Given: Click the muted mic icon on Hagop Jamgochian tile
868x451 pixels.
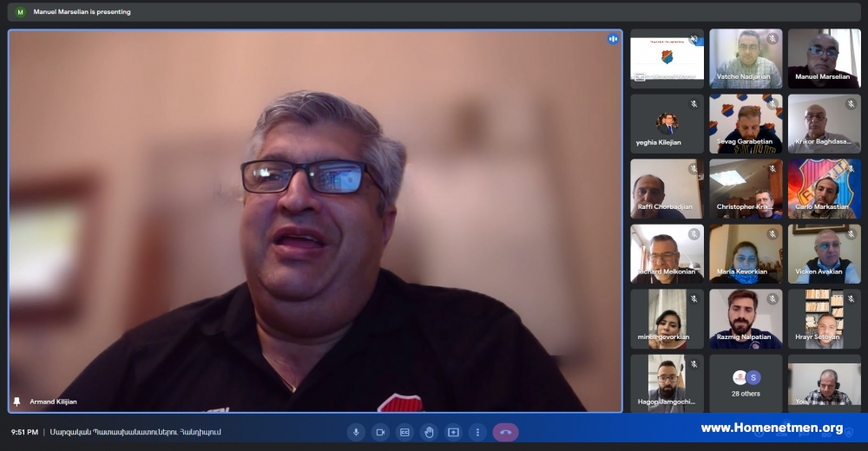Looking at the screenshot, I should (x=694, y=364).
